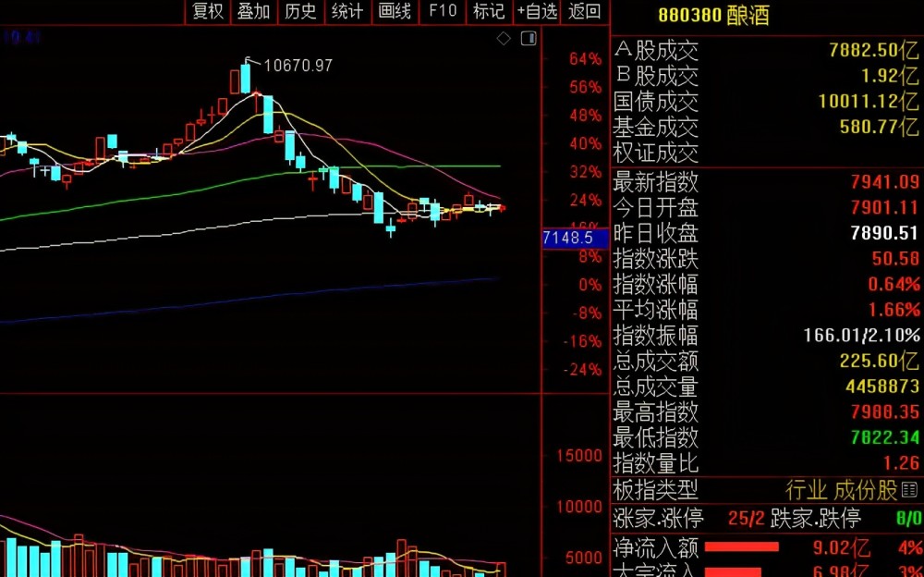924x577 pixels.
Task: Open the 成份股 constituent stocks link
Action: [x=866, y=490]
